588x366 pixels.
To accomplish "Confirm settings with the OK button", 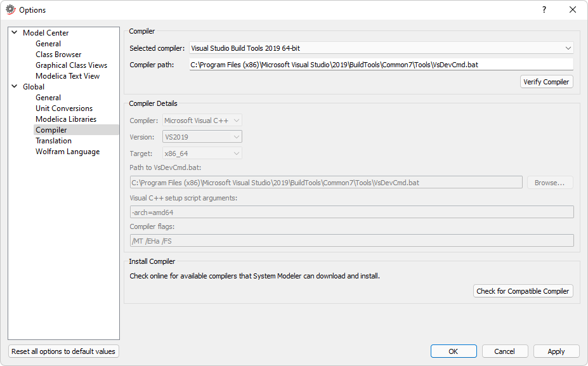I will pyautogui.click(x=453, y=351).
